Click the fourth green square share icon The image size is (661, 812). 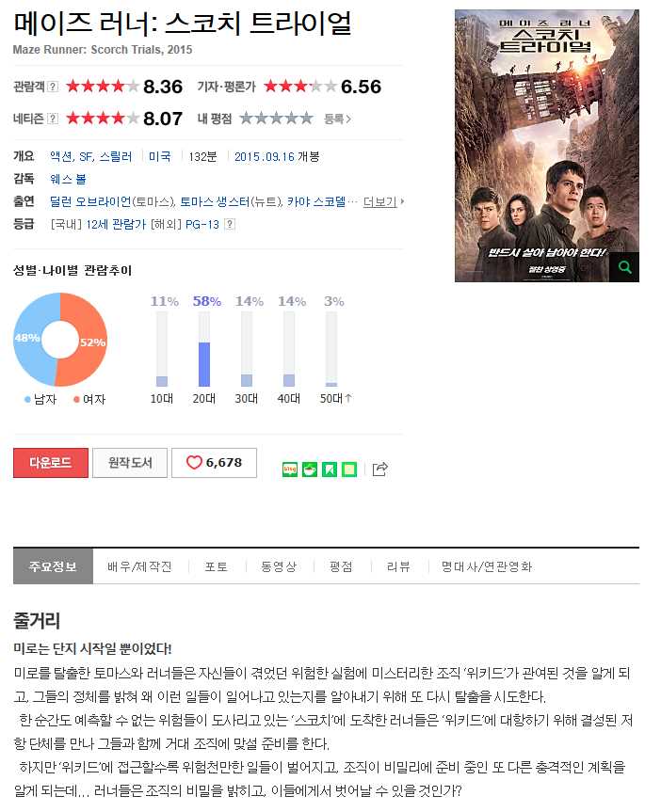pyautogui.click(x=349, y=470)
